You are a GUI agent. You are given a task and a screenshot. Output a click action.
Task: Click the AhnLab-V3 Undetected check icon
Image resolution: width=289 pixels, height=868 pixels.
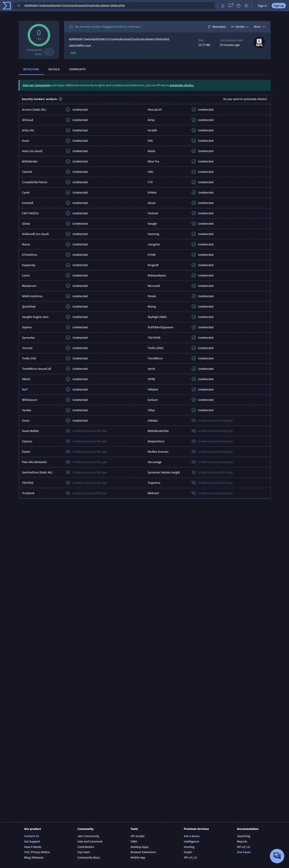[x=194, y=110]
